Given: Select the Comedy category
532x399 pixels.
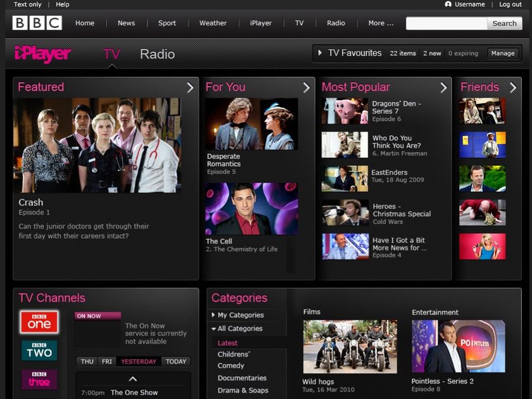Looking at the screenshot, I should 231,366.
